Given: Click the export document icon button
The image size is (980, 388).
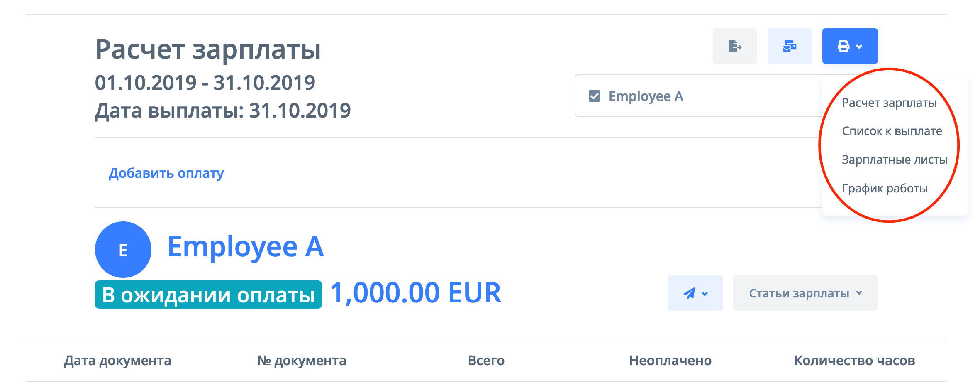Looking at the screenshot, I should point(734,46).
